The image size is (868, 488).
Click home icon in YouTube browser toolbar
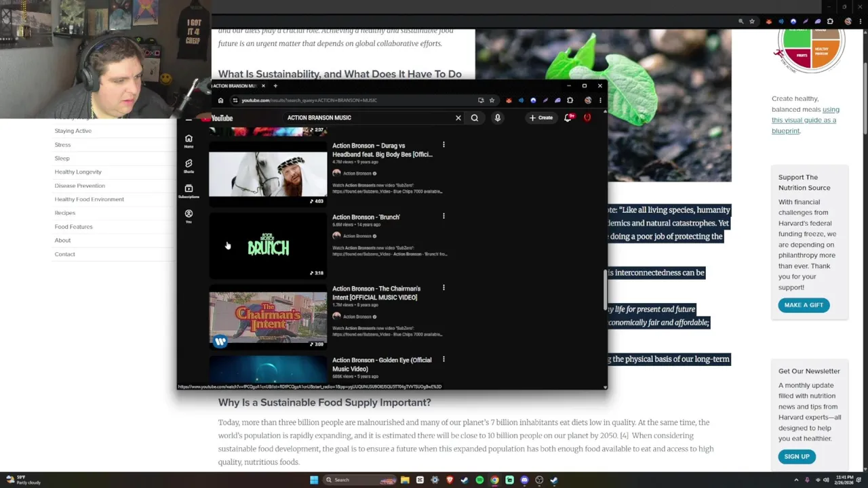point(220,100)
